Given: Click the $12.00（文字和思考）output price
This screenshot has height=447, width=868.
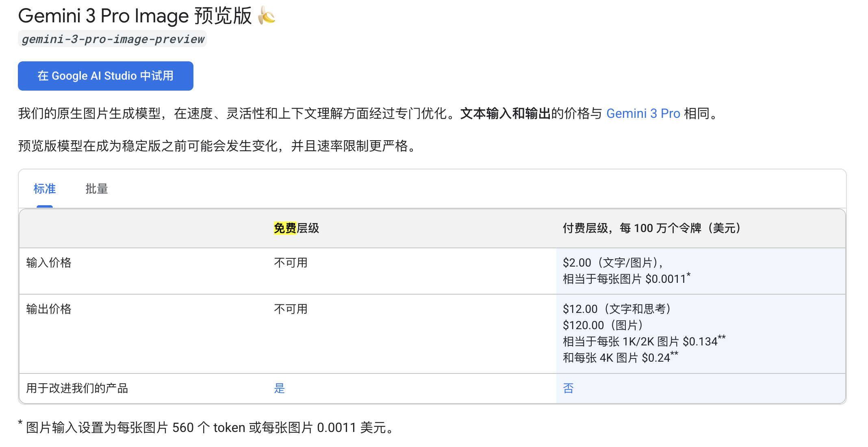Looking at the screenshot, I should (616, 309).
